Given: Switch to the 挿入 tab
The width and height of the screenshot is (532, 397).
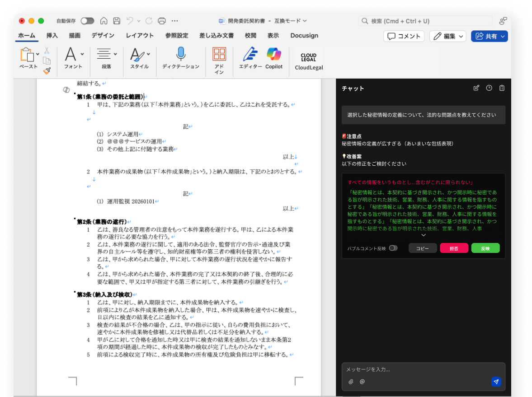Looking at the screenshot, I should pos(52,35).
